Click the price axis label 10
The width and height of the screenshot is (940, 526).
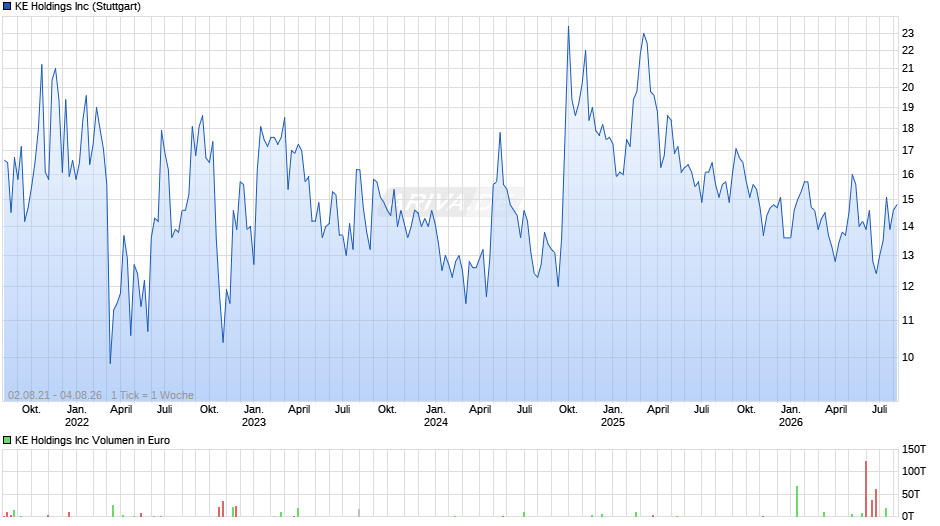[908, 357]
